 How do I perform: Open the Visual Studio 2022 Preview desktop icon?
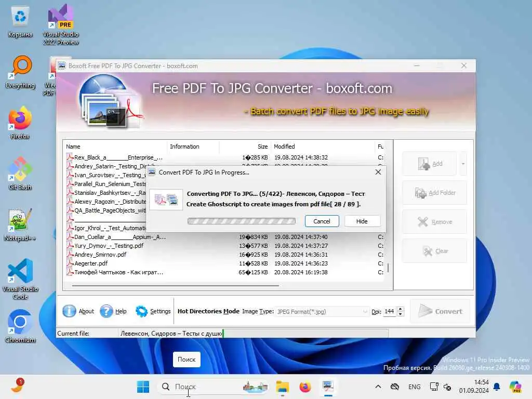pyautogui.click(x=61, y=24)
